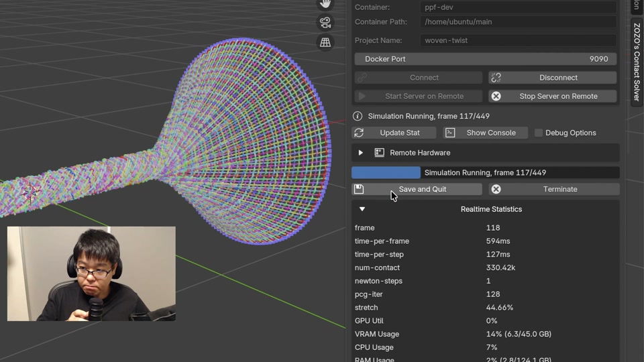Click the greyed-out Start Server on Remote button
Viewport: 644px width, 362px height.
419,96
